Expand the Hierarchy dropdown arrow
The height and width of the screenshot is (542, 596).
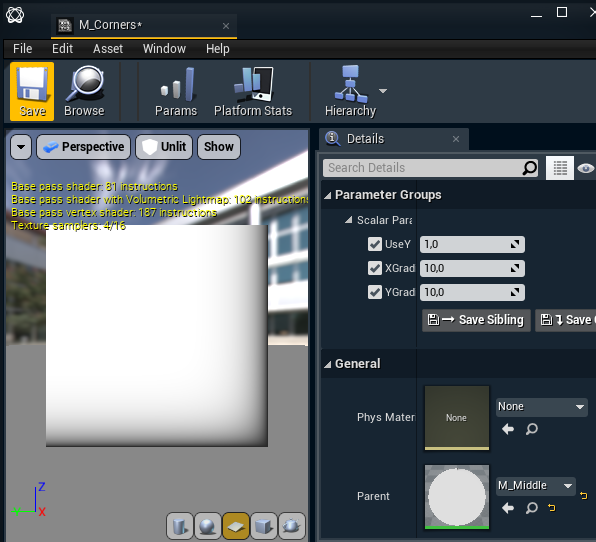click(383, 91)
